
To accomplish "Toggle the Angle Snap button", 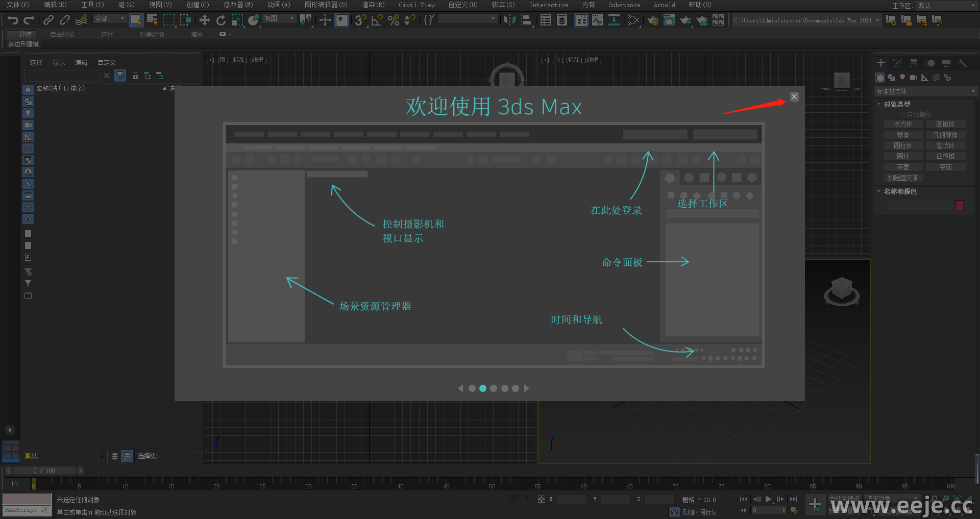I will coord(377,20).
